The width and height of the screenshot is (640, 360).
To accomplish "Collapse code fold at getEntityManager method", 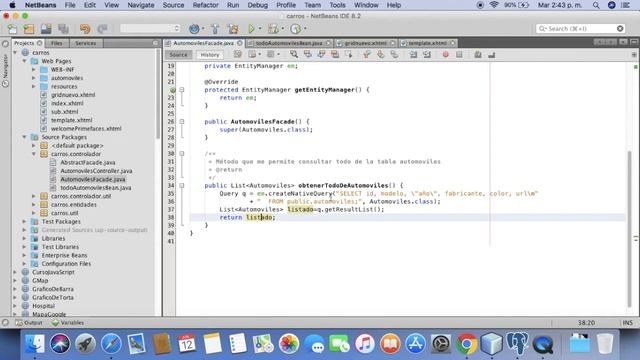I will coord(182,90).
